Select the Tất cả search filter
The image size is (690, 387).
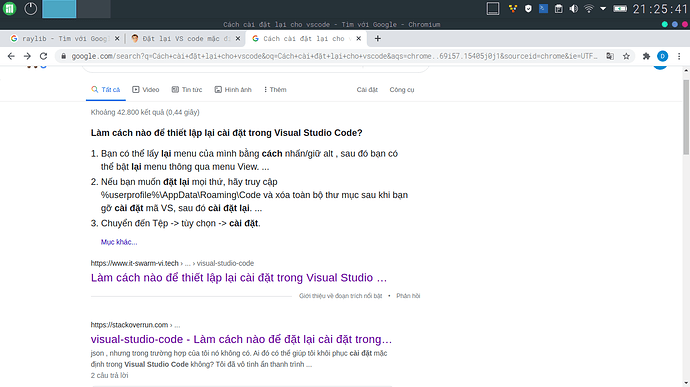click(x=106, y=90)
